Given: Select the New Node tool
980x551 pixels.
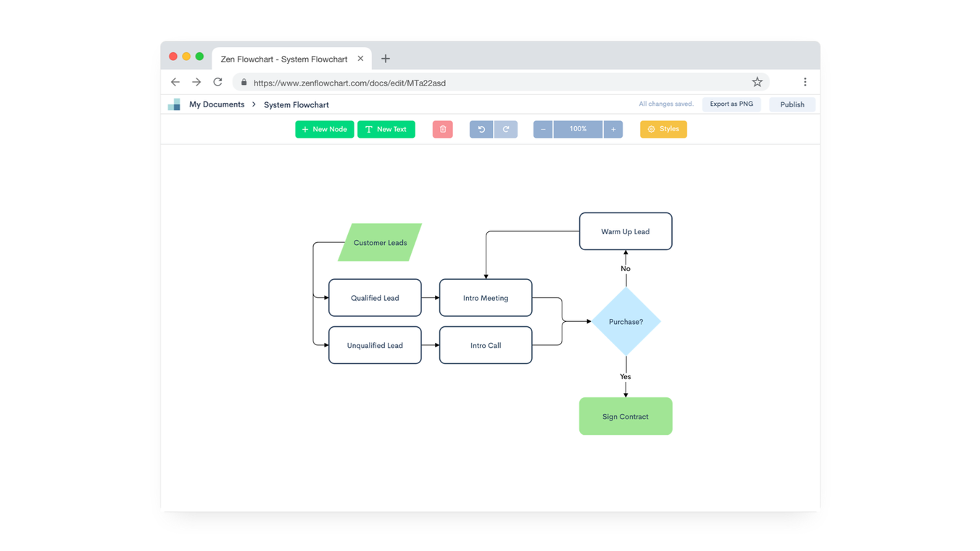Looking at the screenshot, I should [x=324, y=129].
